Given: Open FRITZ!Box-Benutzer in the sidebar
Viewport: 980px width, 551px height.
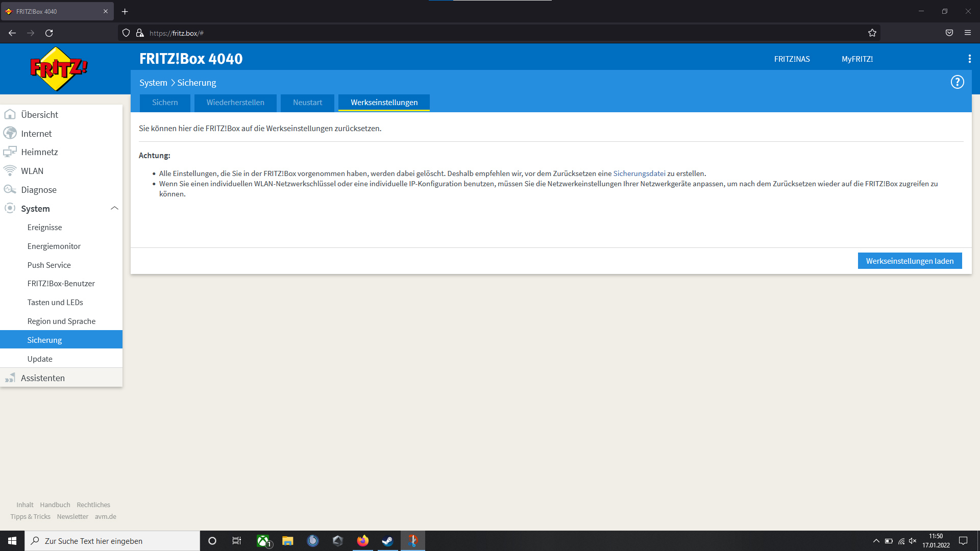Looking at the screenshot, I should coord(61,284).
